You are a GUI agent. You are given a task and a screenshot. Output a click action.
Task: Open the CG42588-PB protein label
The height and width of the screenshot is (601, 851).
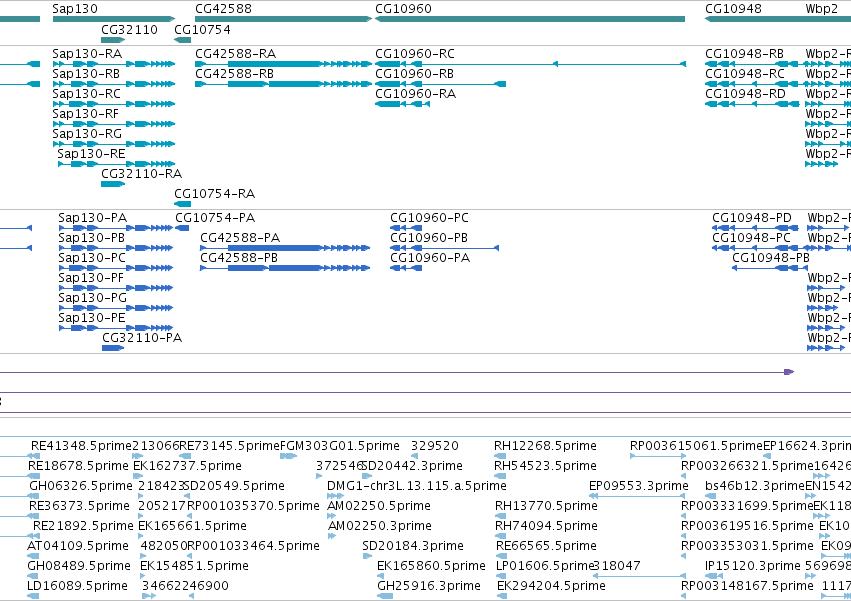[239, 258]
